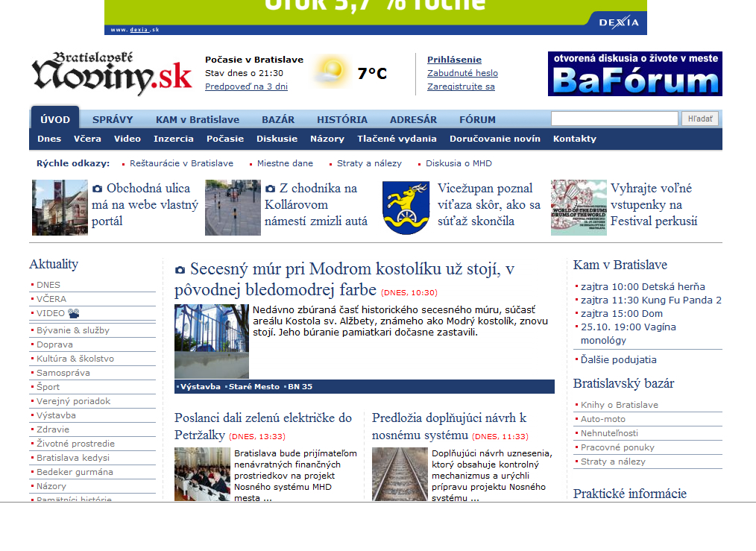Open Bývanie & služby in Aktuality
The width and height of the screenshot is (756, 551).
[x=73, y=330]
